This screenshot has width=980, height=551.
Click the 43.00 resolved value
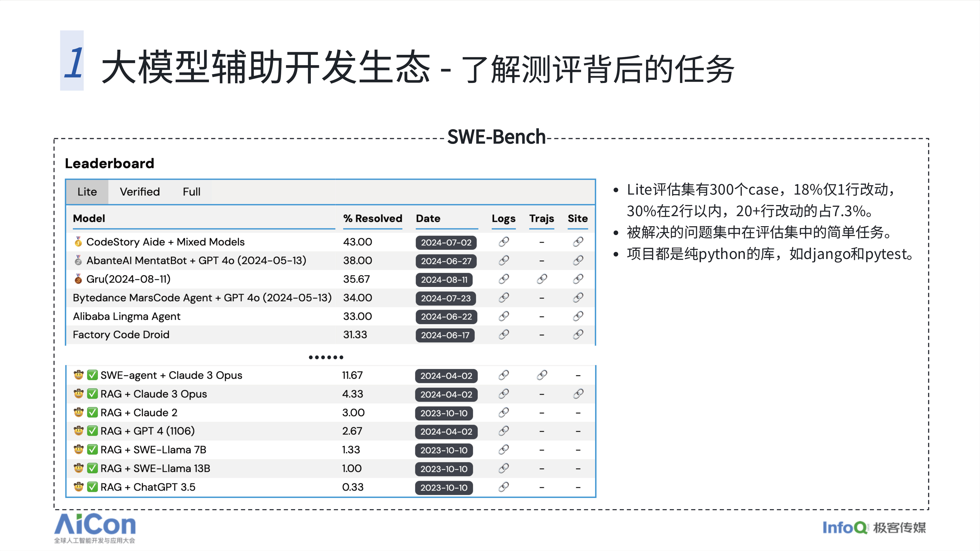(358, 242)
